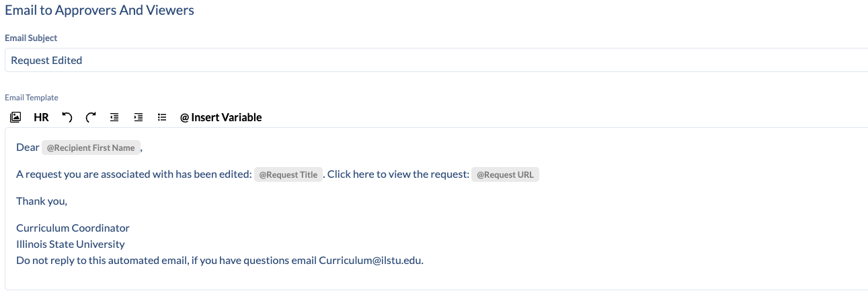Undo the last edit in template
Screen dimensions: 868x297
[x=67, y=117]
